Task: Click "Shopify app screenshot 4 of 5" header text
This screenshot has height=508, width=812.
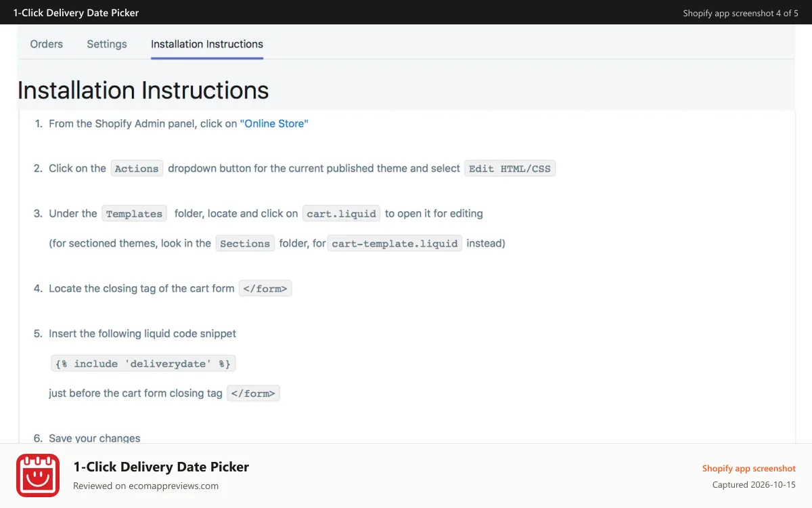Action: point(741,13)
